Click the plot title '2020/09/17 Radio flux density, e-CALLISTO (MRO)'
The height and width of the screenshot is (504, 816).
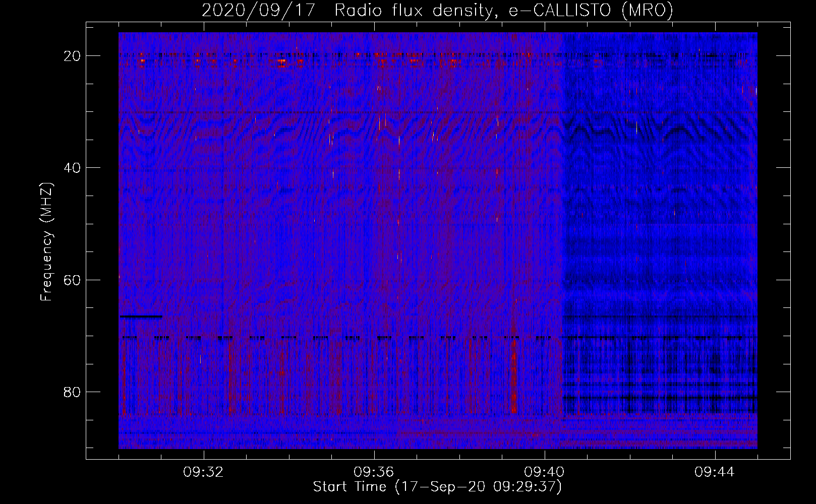(x=437, y=10)
